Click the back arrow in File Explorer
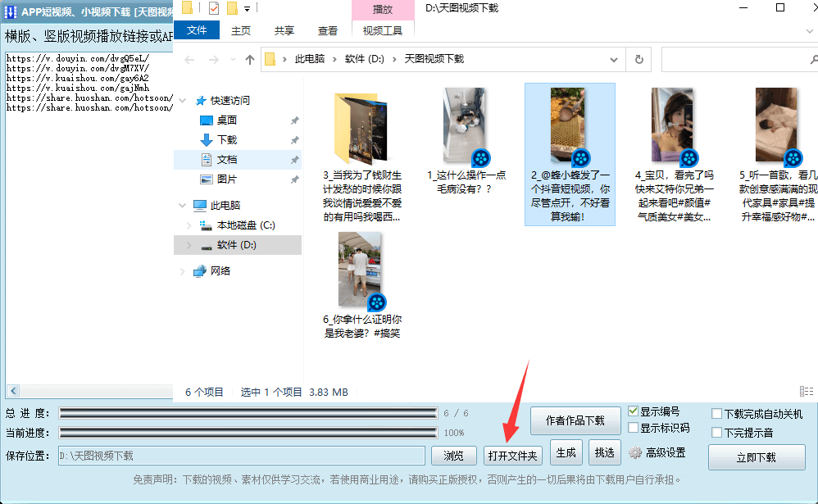The height and width of the screenshot is (504, 818). click(x=189, y=59)
